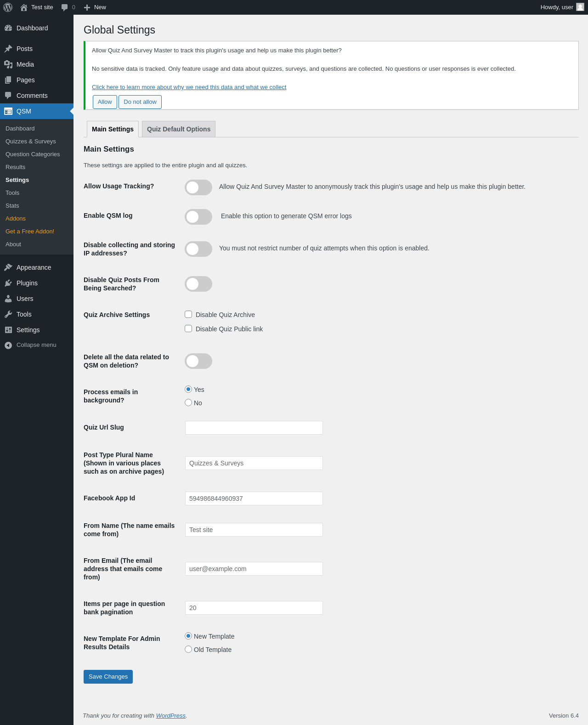
Task: Click the From Email input field
Action: pos(254,569)
